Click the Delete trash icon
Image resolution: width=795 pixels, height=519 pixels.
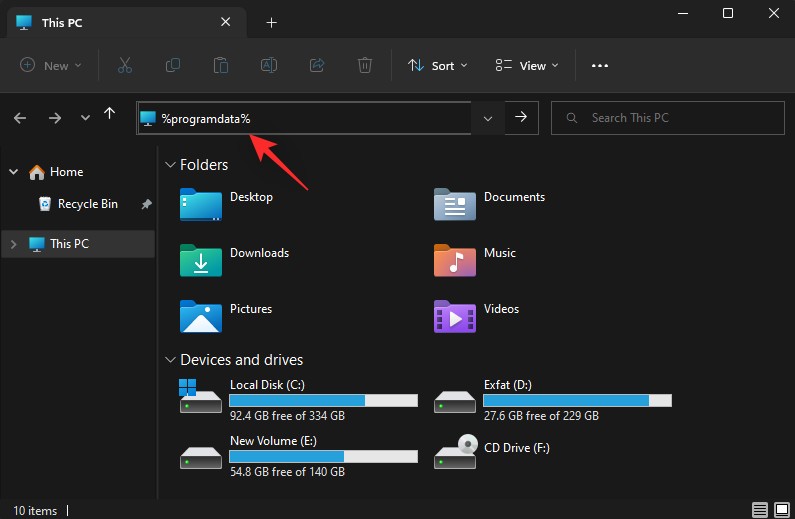pyautogui.click(x=365, y=65)
